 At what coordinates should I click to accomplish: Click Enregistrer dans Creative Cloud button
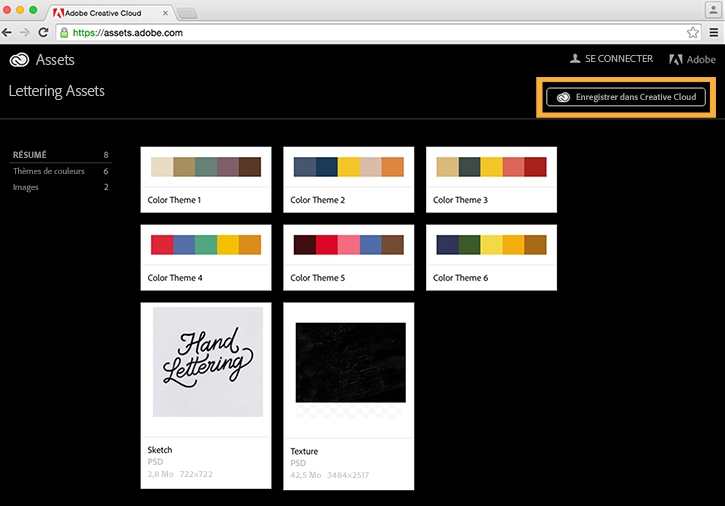626,97
